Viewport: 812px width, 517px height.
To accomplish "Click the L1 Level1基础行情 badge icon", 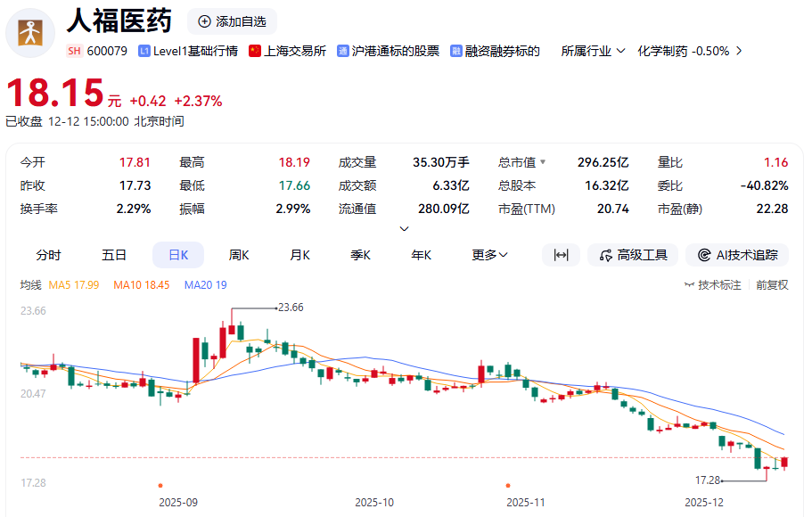I will 144,52.
